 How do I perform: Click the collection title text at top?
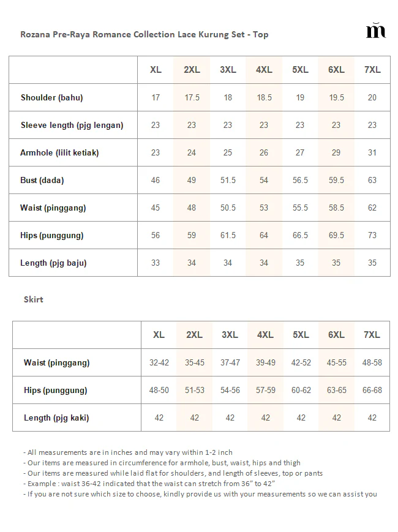coord(145,35)
